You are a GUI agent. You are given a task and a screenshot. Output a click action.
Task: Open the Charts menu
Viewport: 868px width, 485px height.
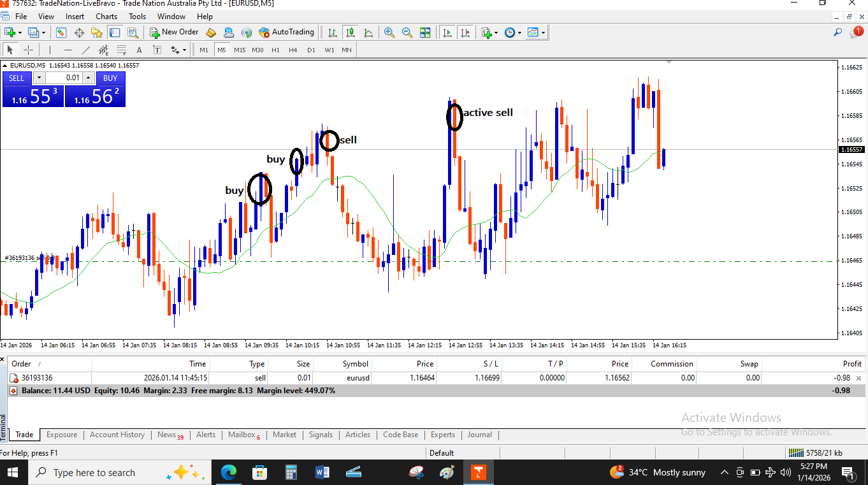click(x=106, y=17)
